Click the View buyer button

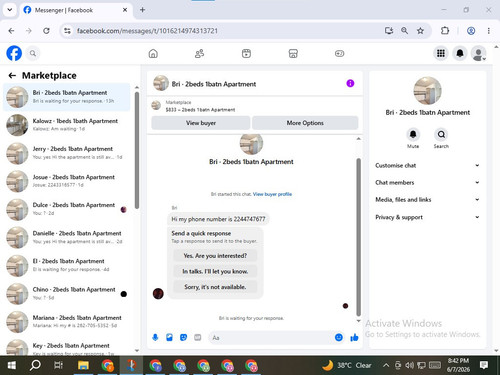click(x=201, y=123)
